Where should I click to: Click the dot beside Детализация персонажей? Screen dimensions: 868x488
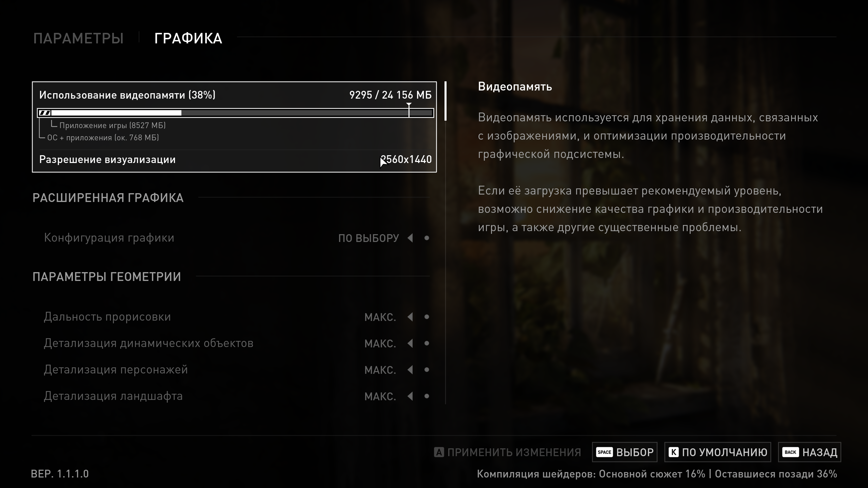[x=427, y=370]
